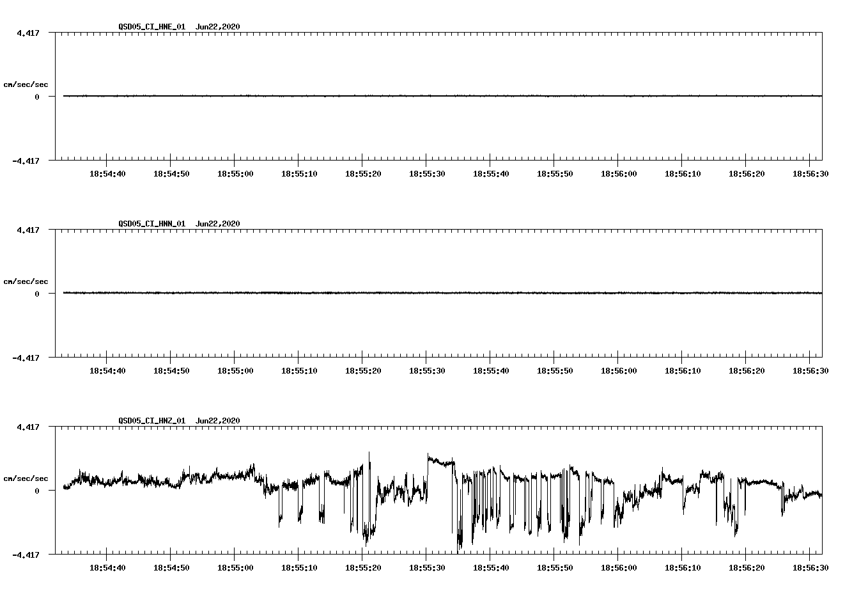Click the Jun22,2020 date in the HNN plot
868x591 pixels.
coord(218,224)
